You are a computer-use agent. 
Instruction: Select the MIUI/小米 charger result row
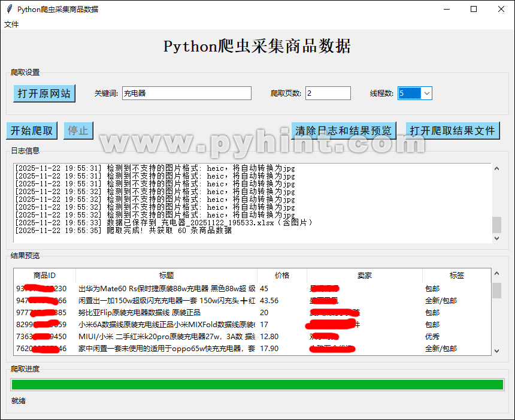point(180,336)
